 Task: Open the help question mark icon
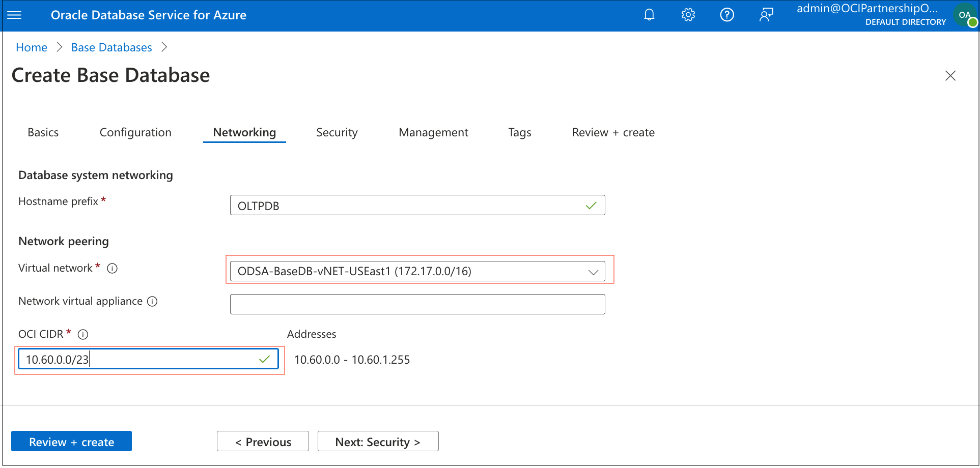pyautogui.click(x=727, y=15)
